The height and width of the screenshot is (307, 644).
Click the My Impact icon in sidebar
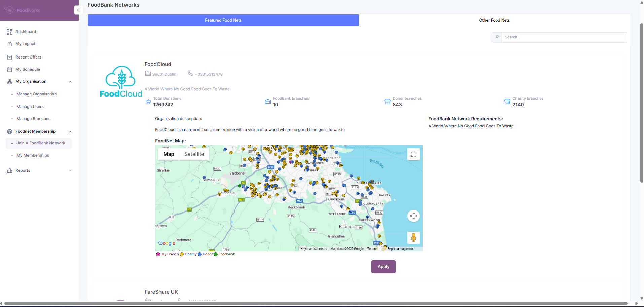(9, 44)
